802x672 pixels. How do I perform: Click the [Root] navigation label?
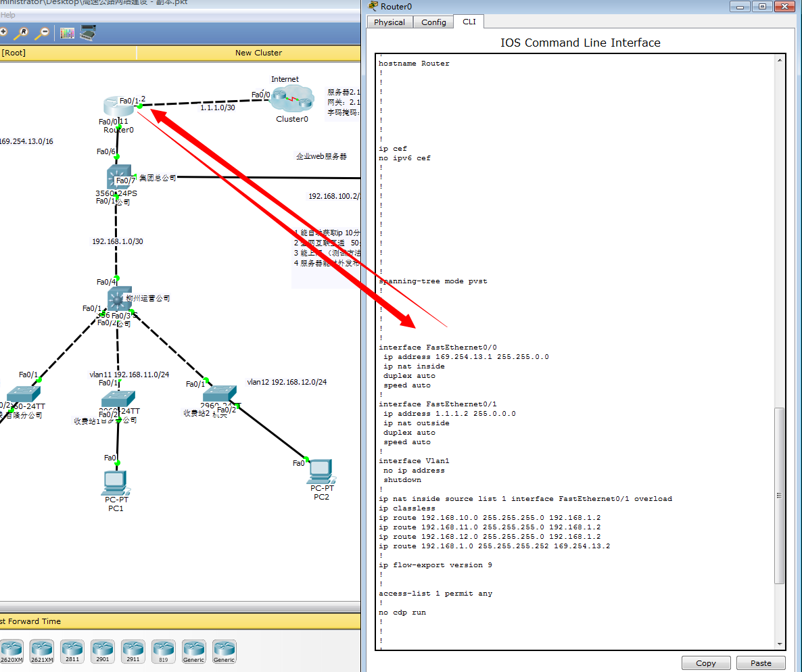[x=14, y=53]
